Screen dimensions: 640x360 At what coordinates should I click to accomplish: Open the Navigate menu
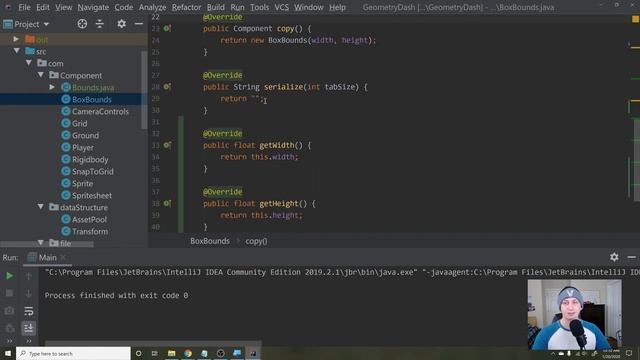point(93,7)
